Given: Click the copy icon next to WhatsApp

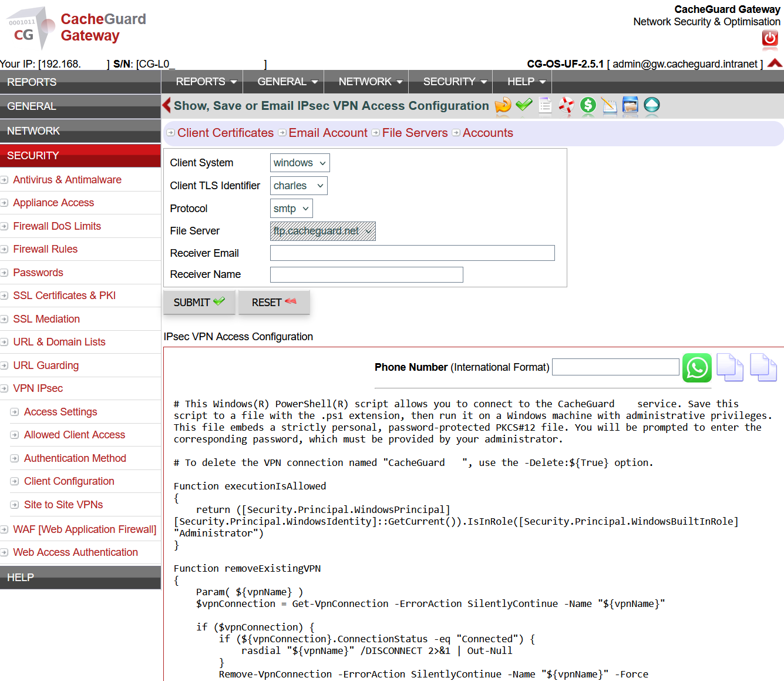Looking at the screenshot, I should tap(730, 367).
